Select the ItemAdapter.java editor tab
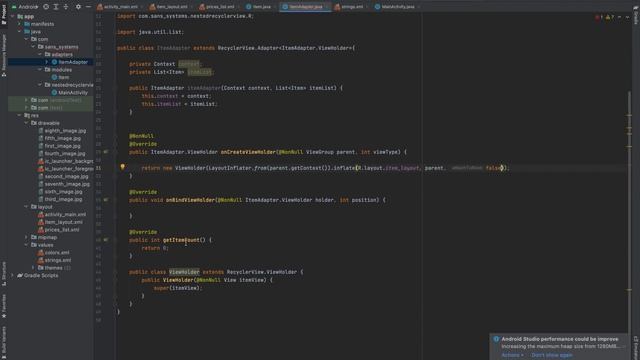 tap(304, 7)
